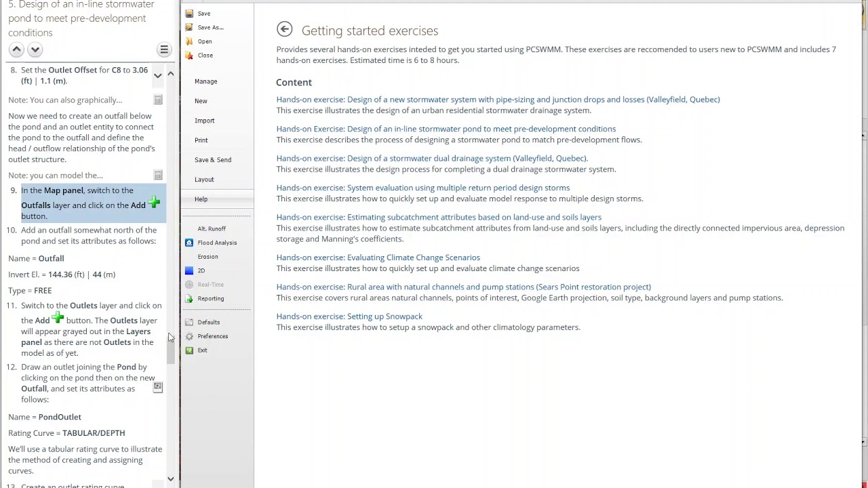The height and width of the screenshot is (488, 868).
Task: Go to previous tutorial step with up arrow
Action: point(16,49)
